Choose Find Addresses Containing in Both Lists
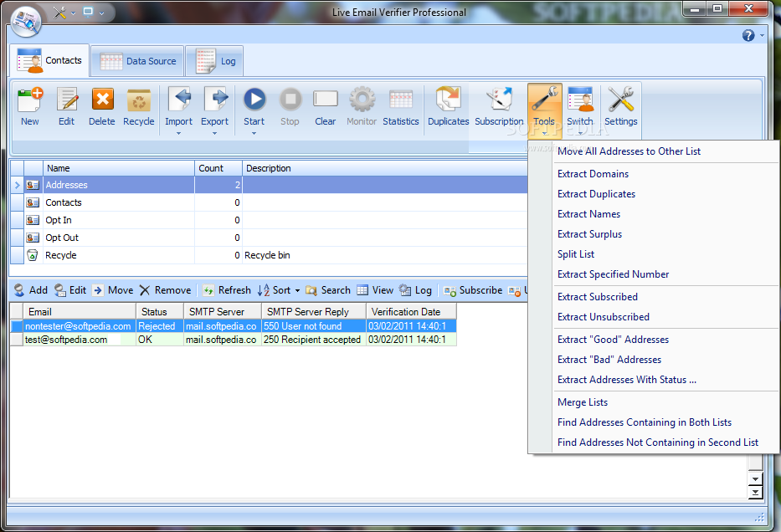Screen dimensions: 781x532 pyautogui.click(x=644, y=422)
